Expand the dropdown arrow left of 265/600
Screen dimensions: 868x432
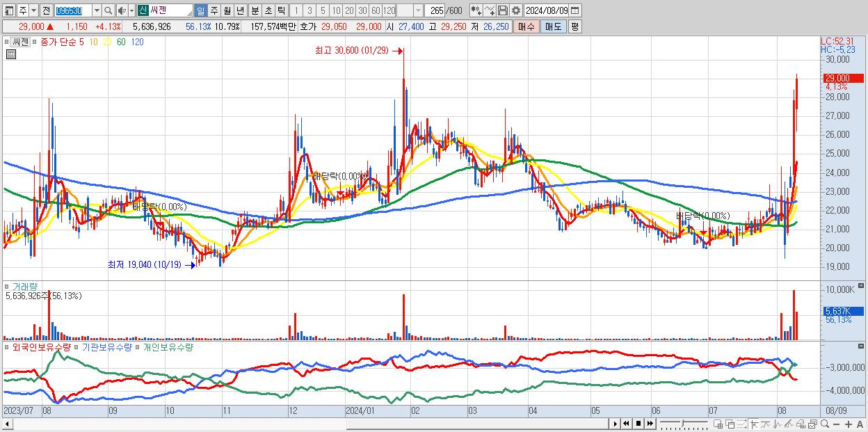(418, 10)
